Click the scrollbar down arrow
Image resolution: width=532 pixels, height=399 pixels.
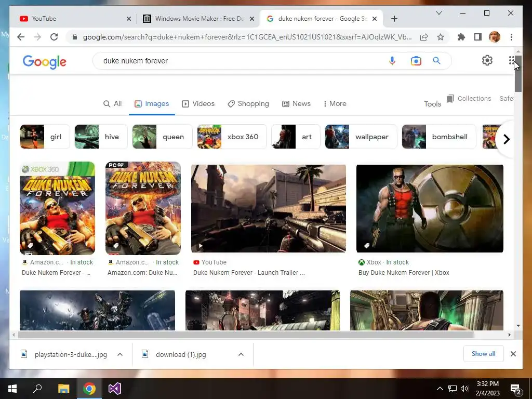pyautogui.click(x=518, y=326)
